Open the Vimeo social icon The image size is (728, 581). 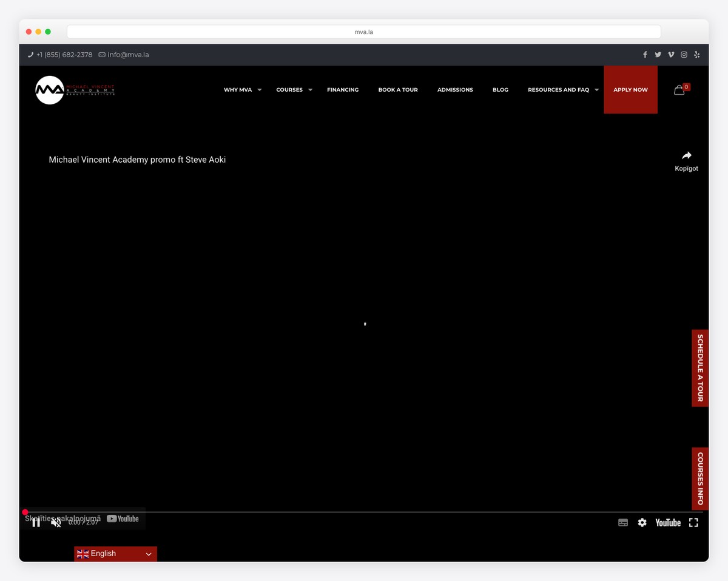click(671, 55)
